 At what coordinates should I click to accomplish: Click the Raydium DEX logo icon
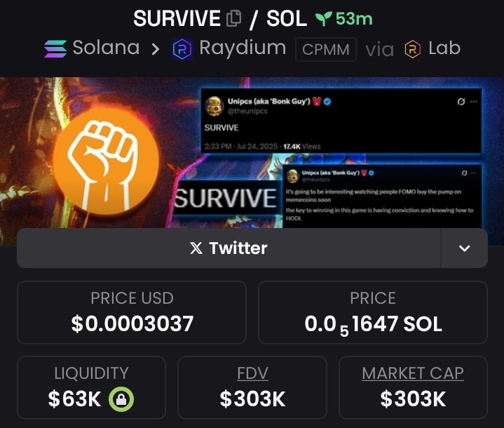pyautogui.click(x=182, y=49)
